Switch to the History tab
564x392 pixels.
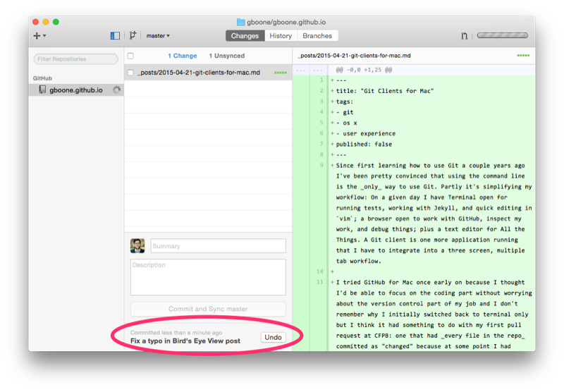coord(281,35)
